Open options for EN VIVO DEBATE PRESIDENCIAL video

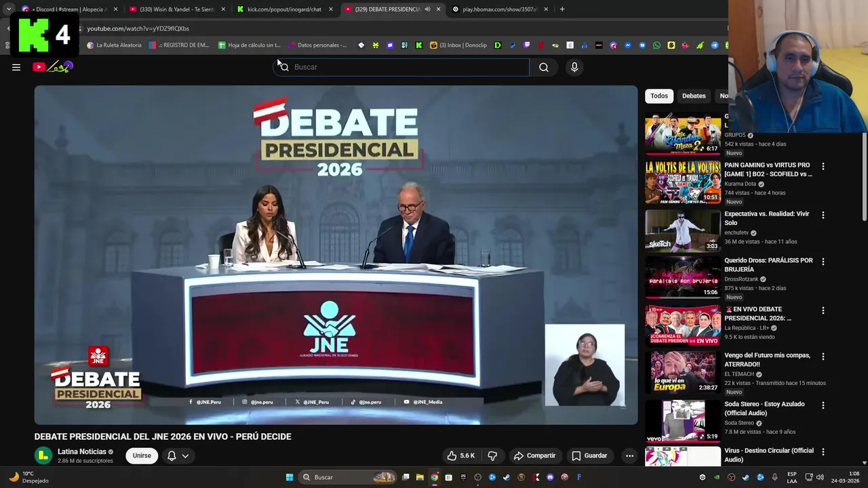point(823,310)
